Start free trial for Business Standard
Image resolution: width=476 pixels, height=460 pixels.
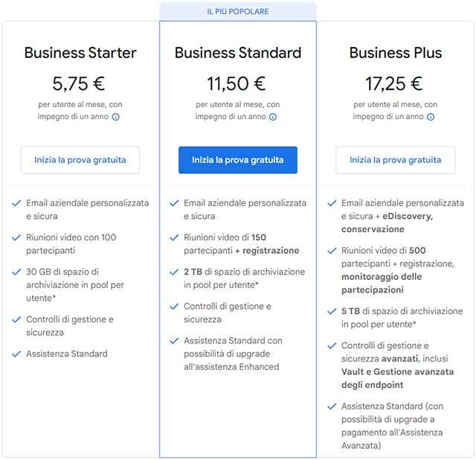click(x=238, y=160)
